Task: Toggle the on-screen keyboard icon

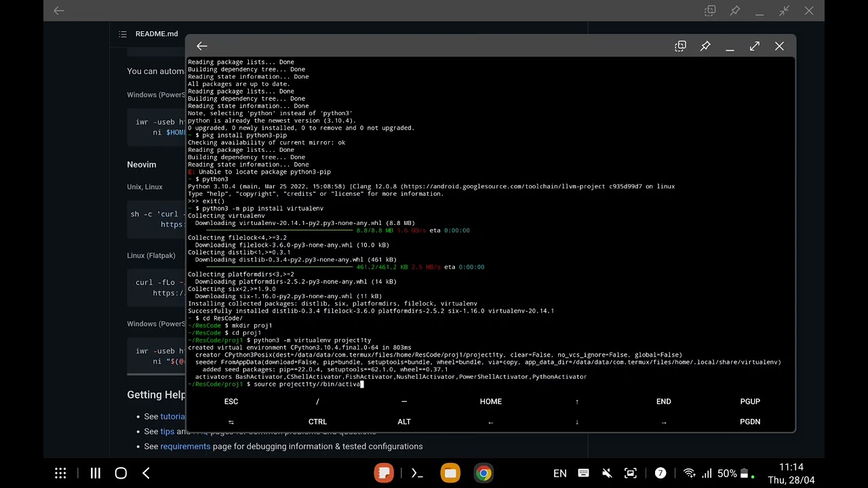Action: pos(583,473)
